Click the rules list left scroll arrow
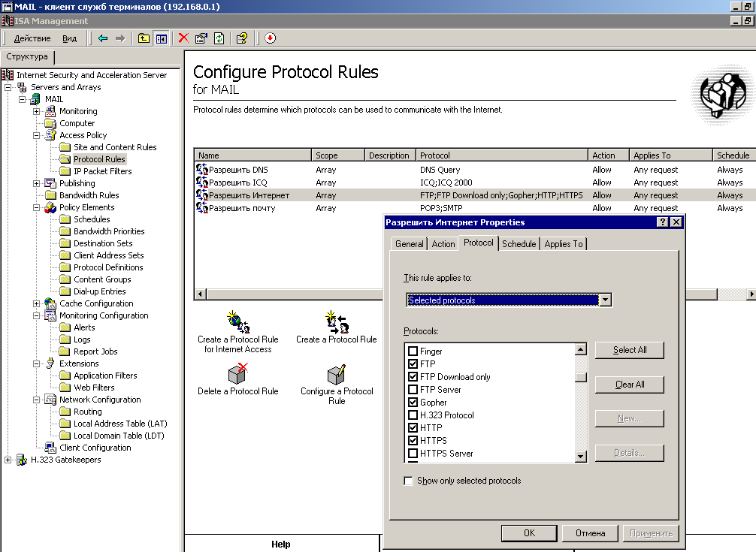The image size is (756, 552). [200, 294]
